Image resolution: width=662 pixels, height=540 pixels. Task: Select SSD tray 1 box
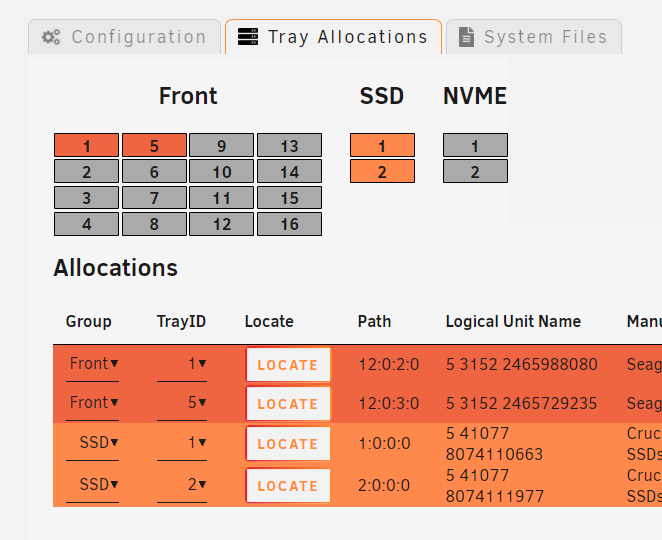383,145
